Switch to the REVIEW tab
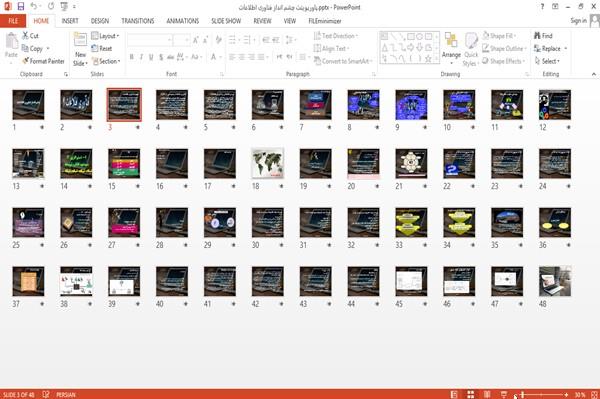 pos(262,21)
